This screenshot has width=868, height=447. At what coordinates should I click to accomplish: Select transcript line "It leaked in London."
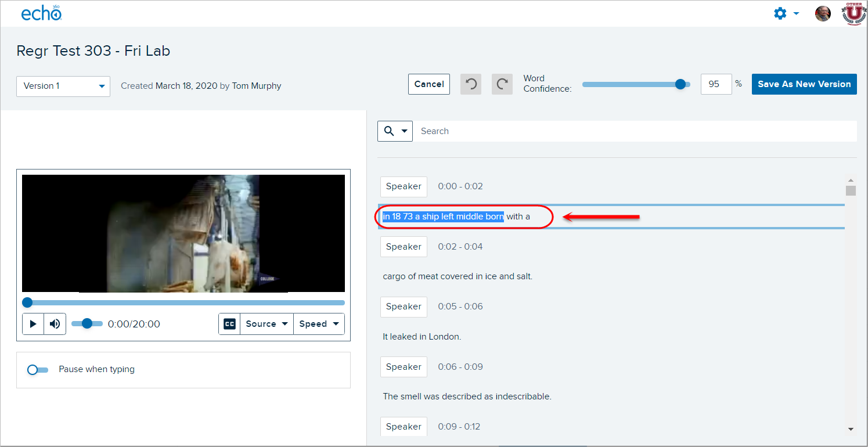(x=422, y=337)
